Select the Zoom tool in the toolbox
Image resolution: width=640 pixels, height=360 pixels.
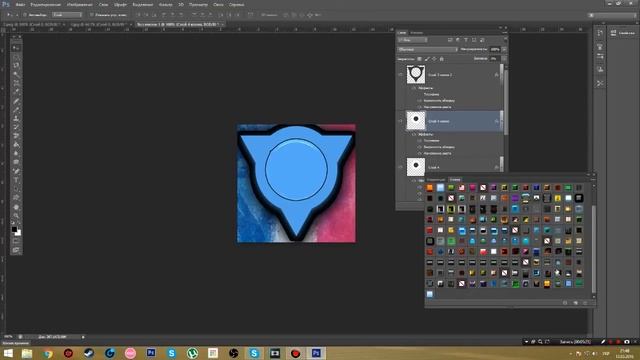pyautogui.click(x=16, y=215)
